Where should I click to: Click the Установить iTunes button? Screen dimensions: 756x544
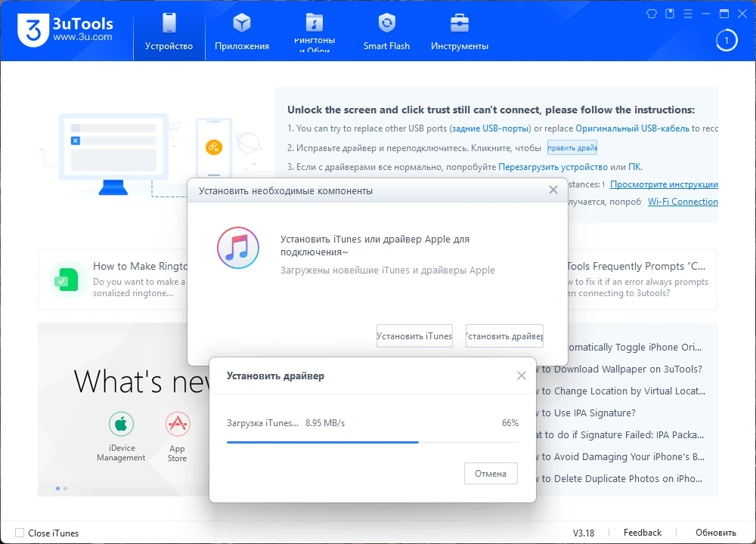coord(414,335)
